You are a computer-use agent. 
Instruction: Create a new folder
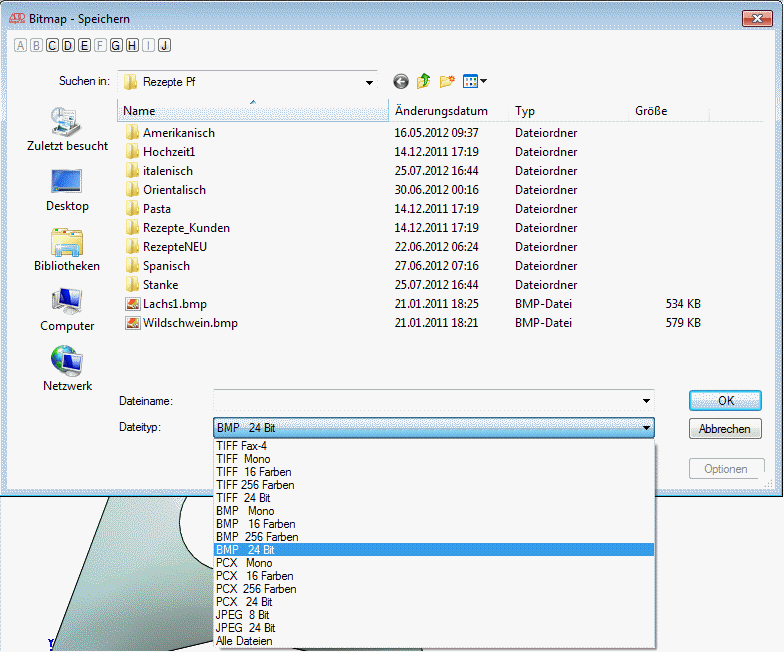(447, 81)
